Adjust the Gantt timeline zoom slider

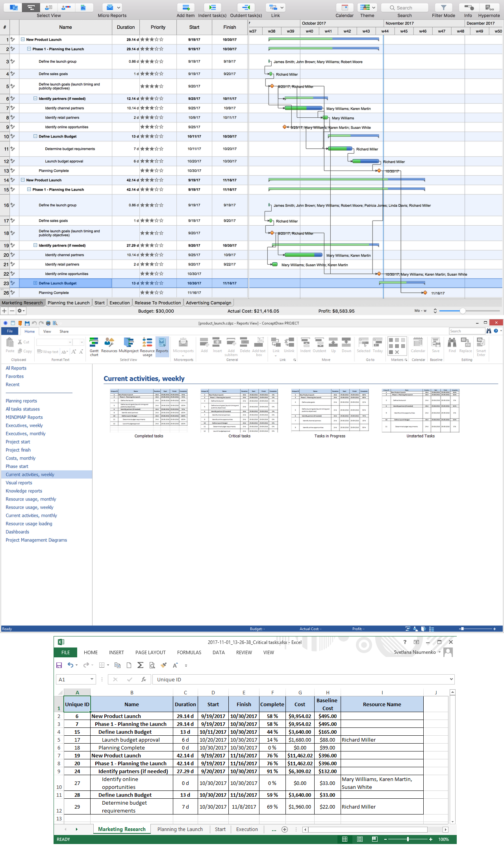(463, 311)
